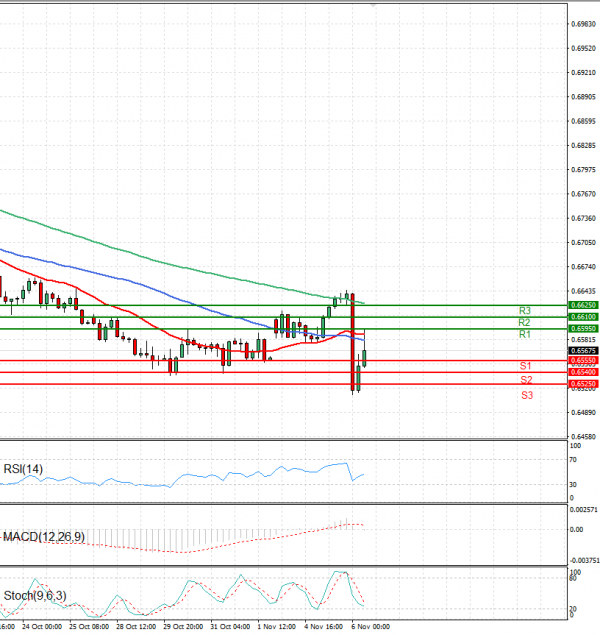Click the 0.64890 price axis value

(x=583, y=413)
